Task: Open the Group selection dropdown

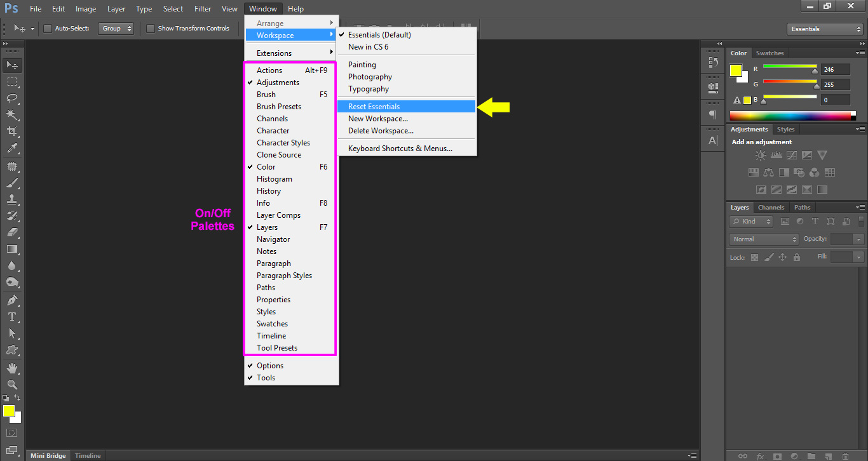Action: coord(116,29)
